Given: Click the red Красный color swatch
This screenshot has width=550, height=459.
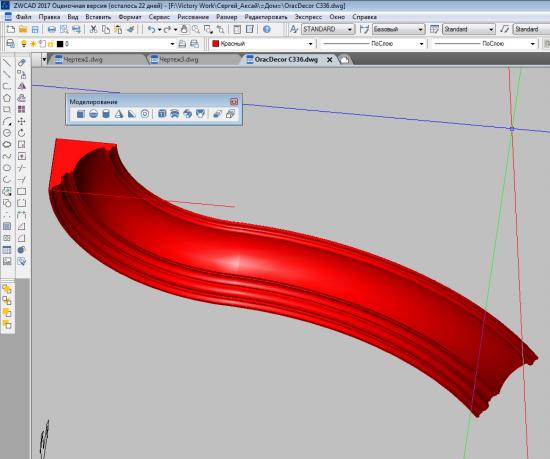Looking at the screenshot, I should [x=216, y=44].
